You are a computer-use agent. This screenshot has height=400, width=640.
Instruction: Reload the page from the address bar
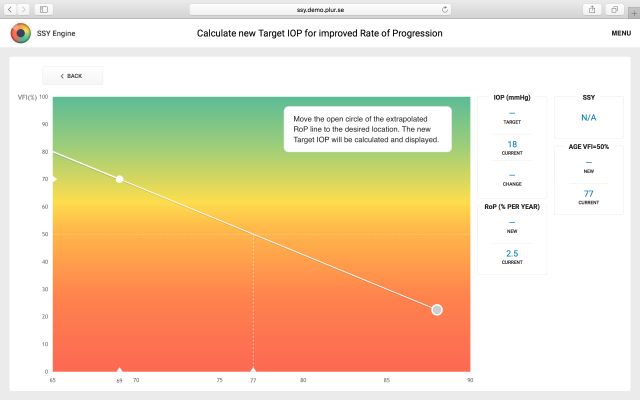click(448, 8)
